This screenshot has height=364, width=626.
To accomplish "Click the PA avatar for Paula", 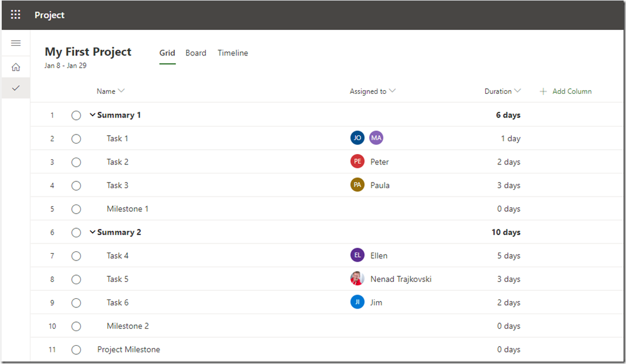I will point(357,185).
